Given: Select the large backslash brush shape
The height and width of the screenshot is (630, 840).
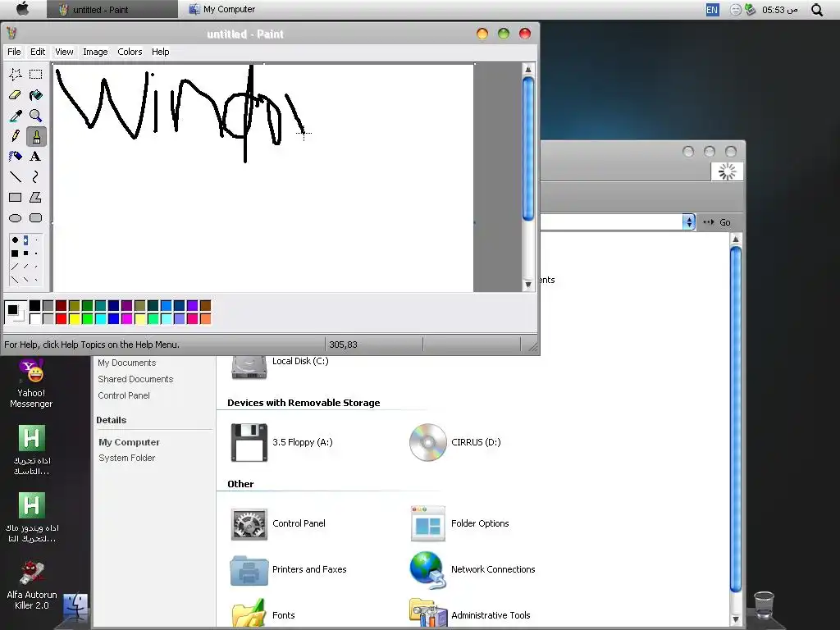Looking at the screenshot, I should pos(15,279).
